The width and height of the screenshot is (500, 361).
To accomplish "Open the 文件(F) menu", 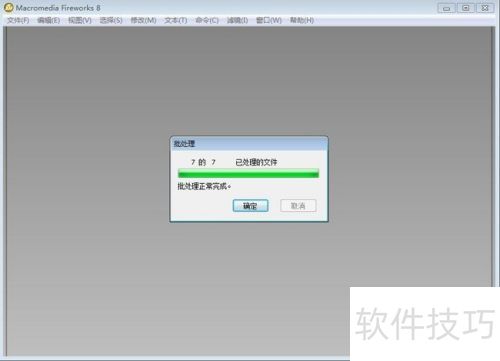I will pyautogui.click(x=18, y=20).
